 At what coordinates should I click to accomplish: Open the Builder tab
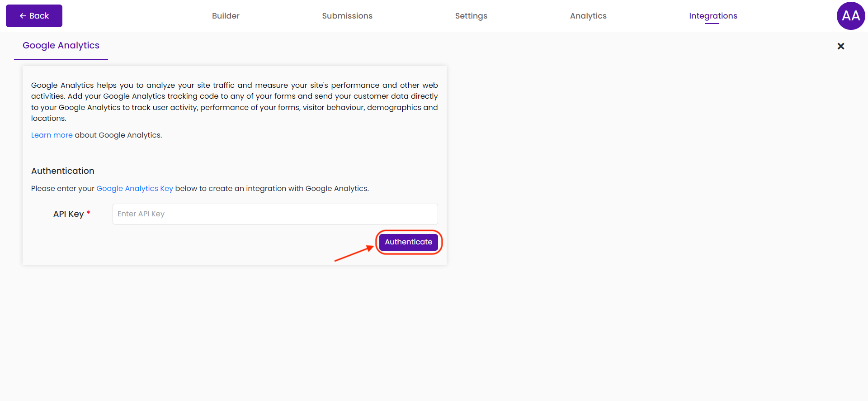pyautogui.click(x=226, y=16)
